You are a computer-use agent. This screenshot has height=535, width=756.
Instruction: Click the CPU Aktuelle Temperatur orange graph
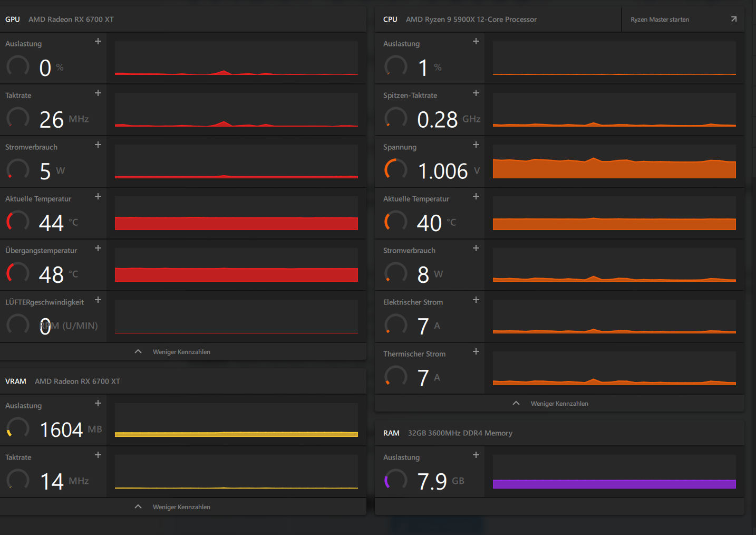point(614,213)
